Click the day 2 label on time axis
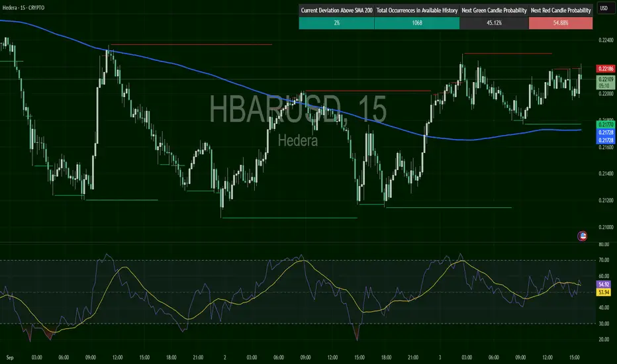Image resolution: width=617 pixels, height=364 pixels. coord(224,357)
